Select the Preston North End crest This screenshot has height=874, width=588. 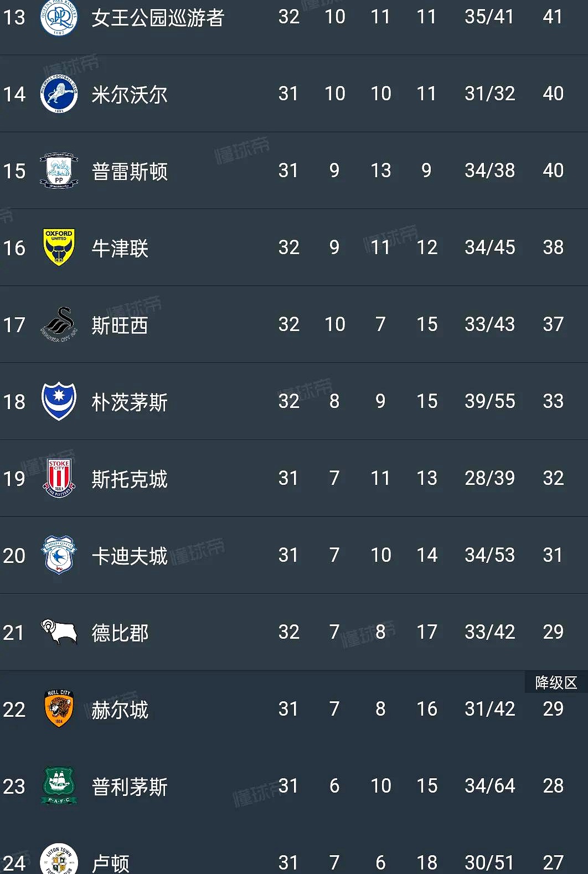59,171
